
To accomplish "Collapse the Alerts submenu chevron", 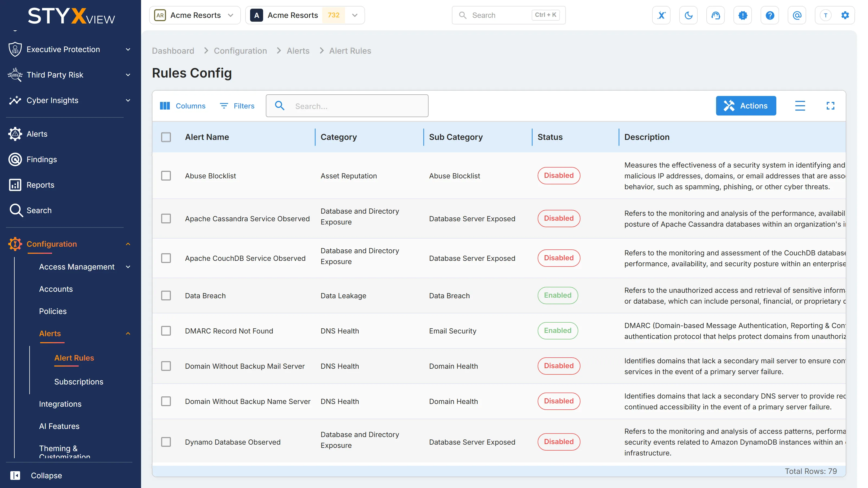I will click(128, 333).
